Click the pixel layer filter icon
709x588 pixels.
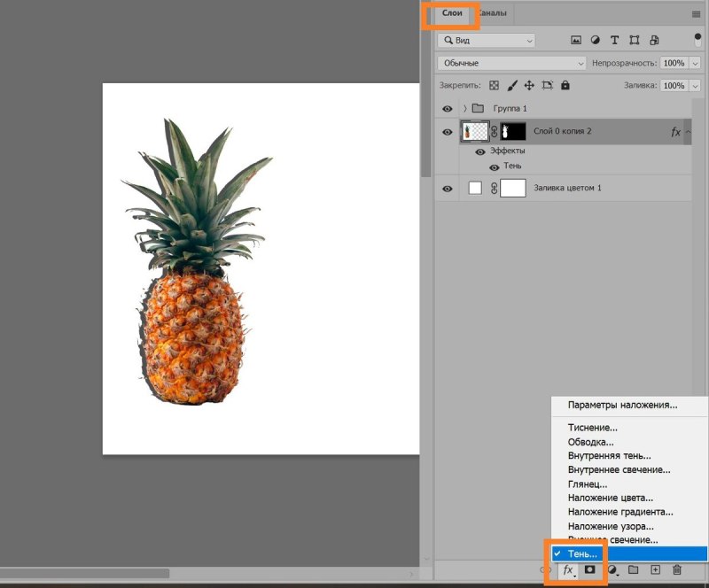tap(575, 40)
